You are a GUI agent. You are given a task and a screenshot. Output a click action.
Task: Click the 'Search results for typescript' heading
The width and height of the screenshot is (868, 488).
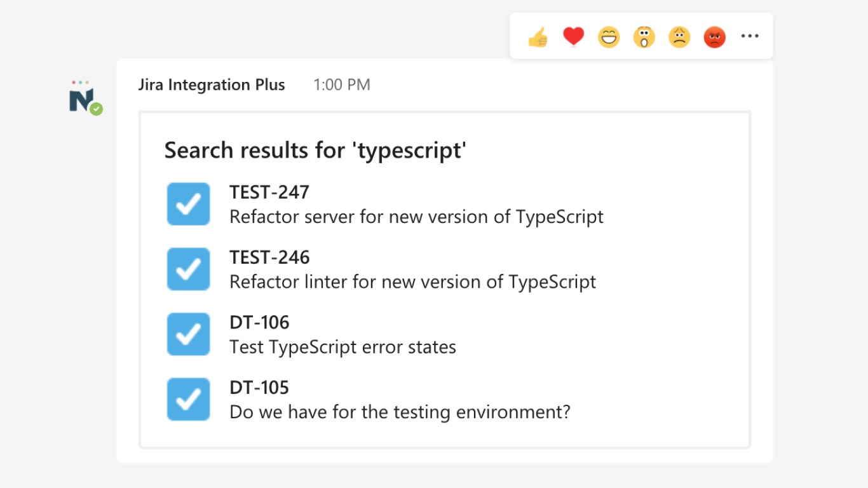pos(315,151)
